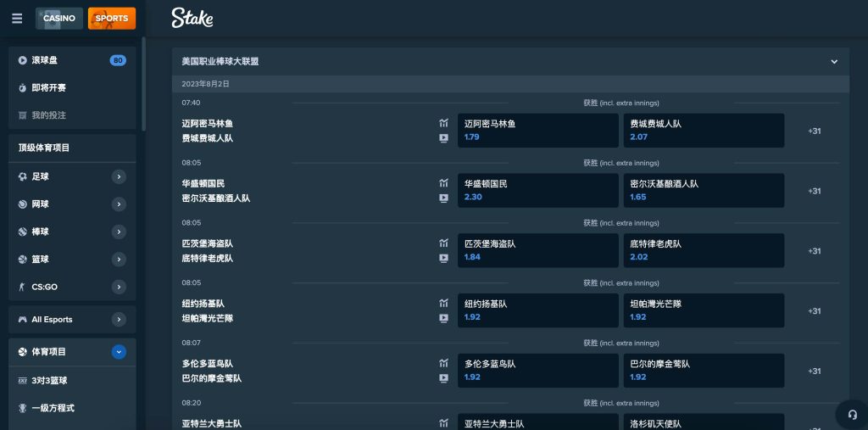The width and height of the screenshot is (868, 430).
Task: Bet on 底特律老虎队 at 2.02
Action: point(704,250)
